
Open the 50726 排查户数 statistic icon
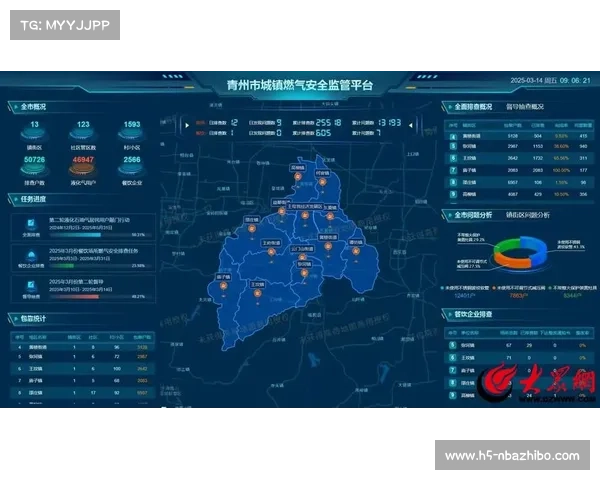click(x=34, y=169)
